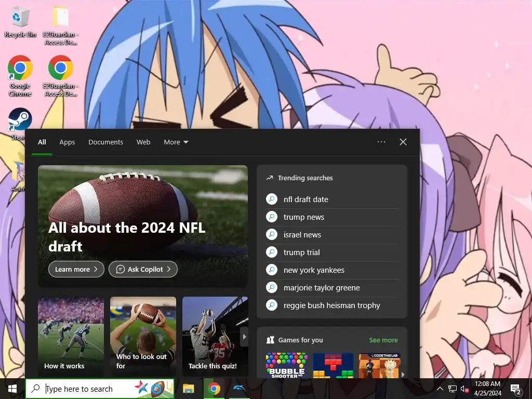532x399 pixels.
Task: Click the muted volume tray icon
Action: 464,389
